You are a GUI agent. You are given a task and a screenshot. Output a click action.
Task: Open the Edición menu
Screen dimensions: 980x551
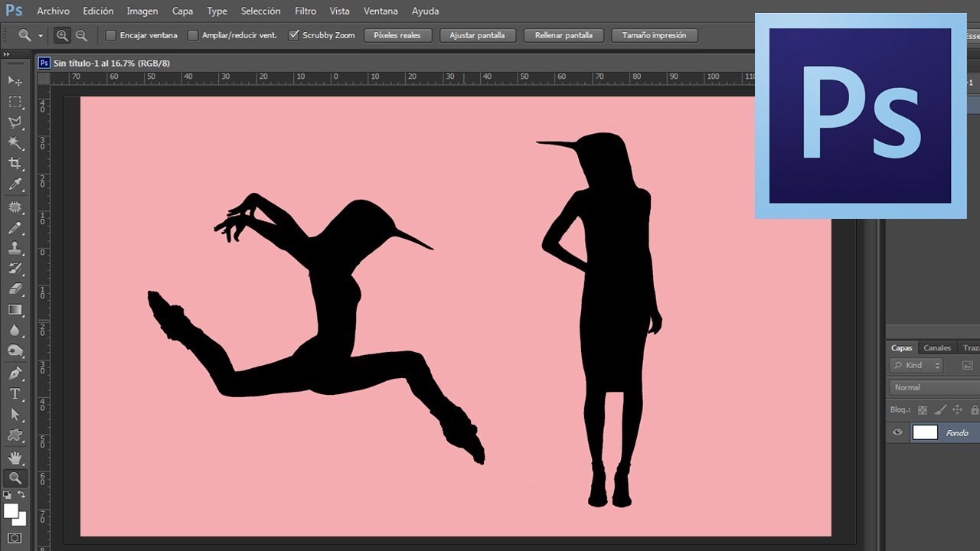coord(98,11)
